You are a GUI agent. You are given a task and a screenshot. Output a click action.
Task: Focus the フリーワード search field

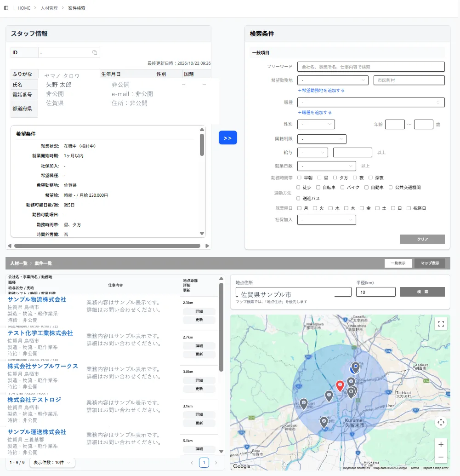371,67
